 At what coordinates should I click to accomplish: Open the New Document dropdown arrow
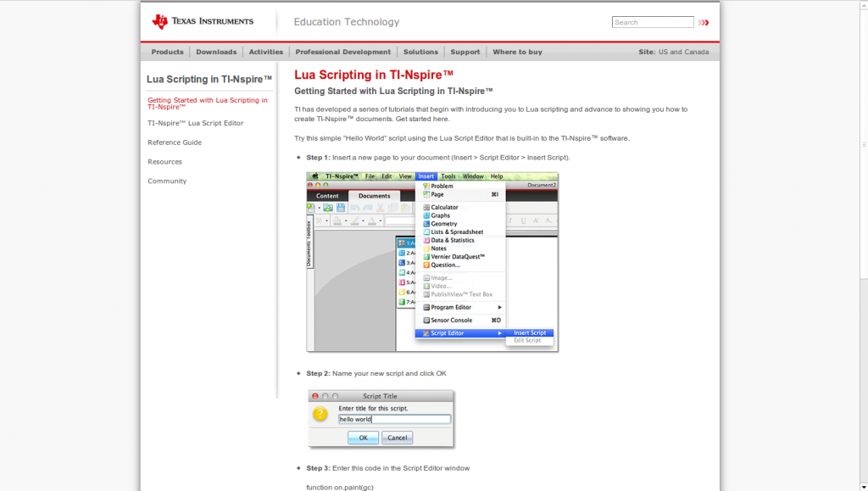320,208
